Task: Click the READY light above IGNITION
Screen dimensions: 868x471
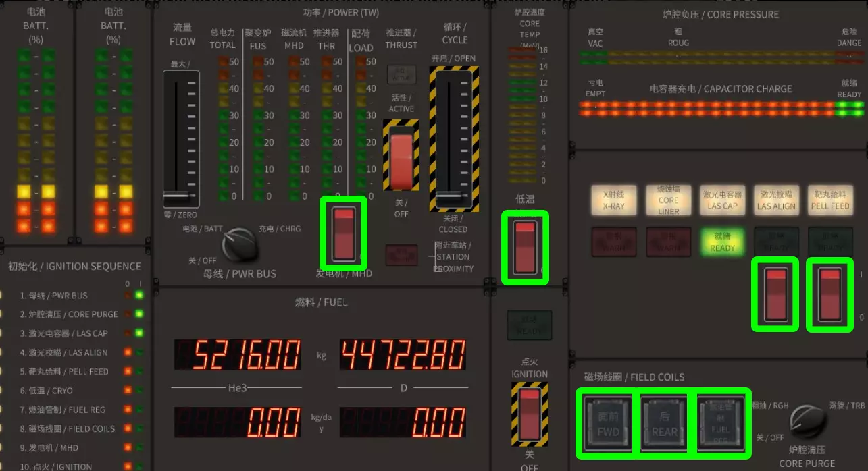Action: 530,325
